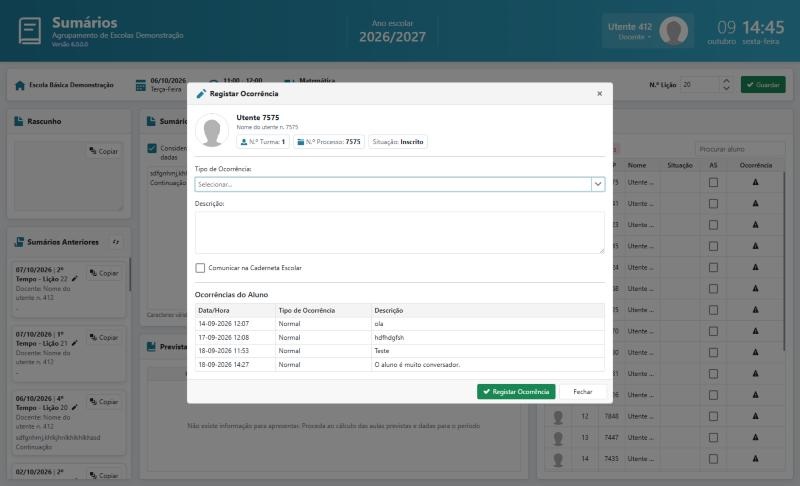Click the Previstas panel icon
Viewport: 800px width, 486px height.
coord(151,347)
